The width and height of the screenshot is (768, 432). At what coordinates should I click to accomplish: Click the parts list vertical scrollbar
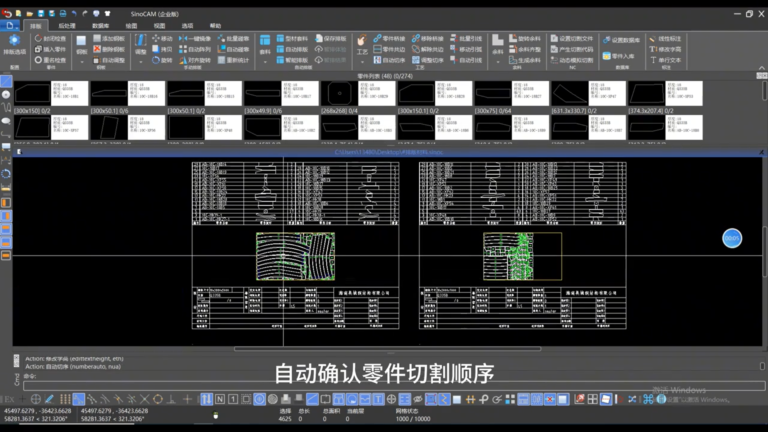pyautogui.click(x=764, y=91)
